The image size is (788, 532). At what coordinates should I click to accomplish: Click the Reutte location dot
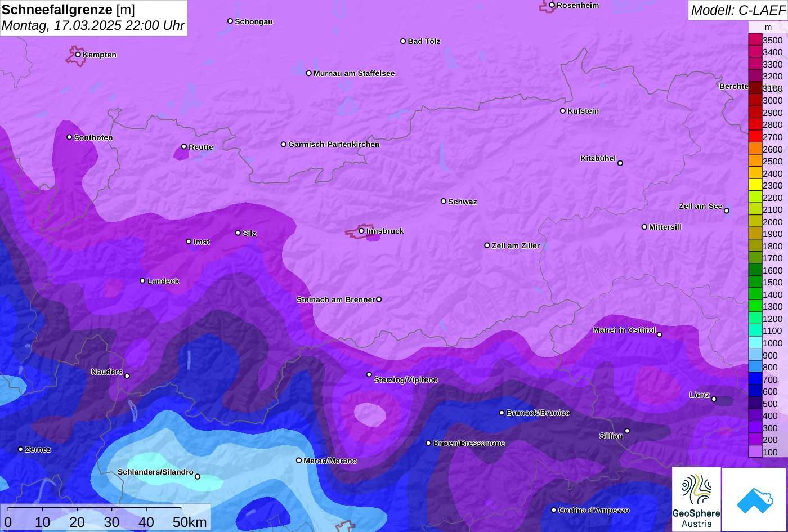tap(184, 147)
